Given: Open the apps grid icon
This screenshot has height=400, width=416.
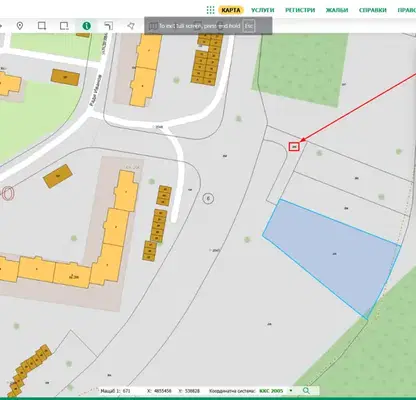Looking at the screenshot, I should point(210,10).
